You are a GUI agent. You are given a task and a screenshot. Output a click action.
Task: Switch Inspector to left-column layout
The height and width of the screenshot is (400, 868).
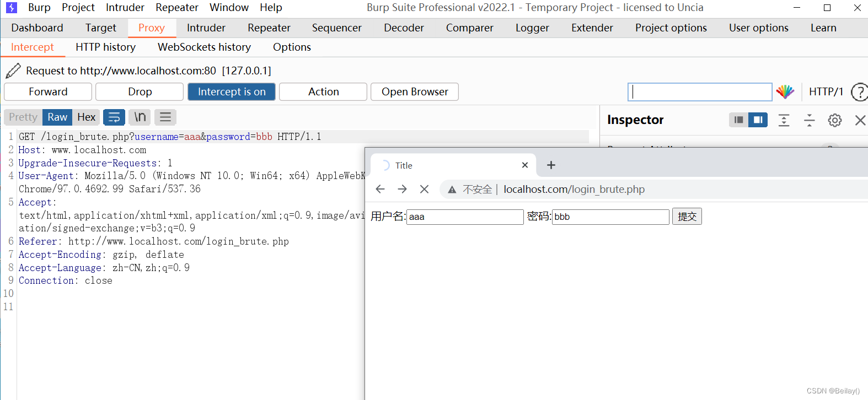click(738, 120)
